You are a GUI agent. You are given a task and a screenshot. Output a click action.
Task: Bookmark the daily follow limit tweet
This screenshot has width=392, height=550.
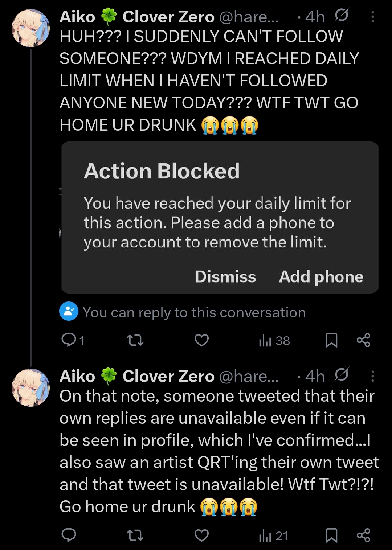[331, 340]
